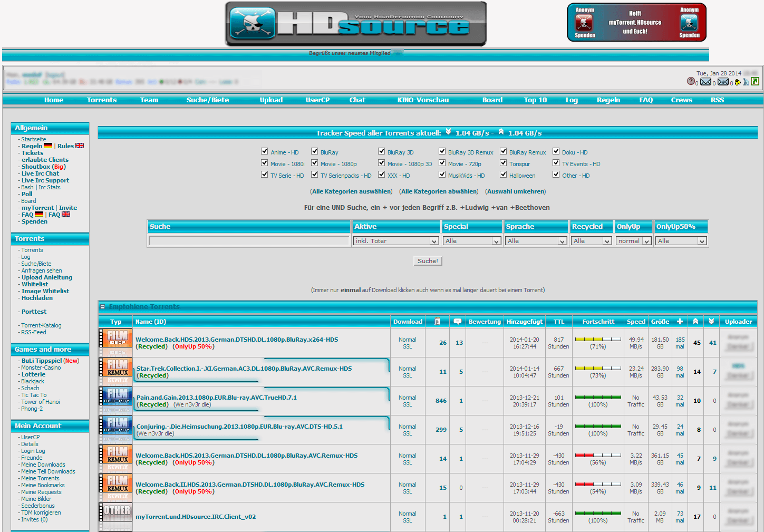The width and height of the screenshot is (764, 532).
Task: Click the comments speech bubble column icon
Action: tap(458, 322)
